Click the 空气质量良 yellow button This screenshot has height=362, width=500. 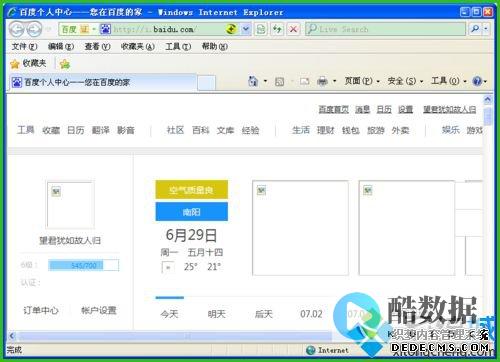[x=192, y=190]
